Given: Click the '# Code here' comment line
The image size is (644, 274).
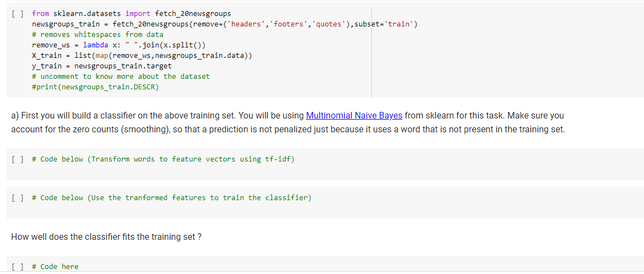Looking at the screenshot, I should click(x=55, y=267).
